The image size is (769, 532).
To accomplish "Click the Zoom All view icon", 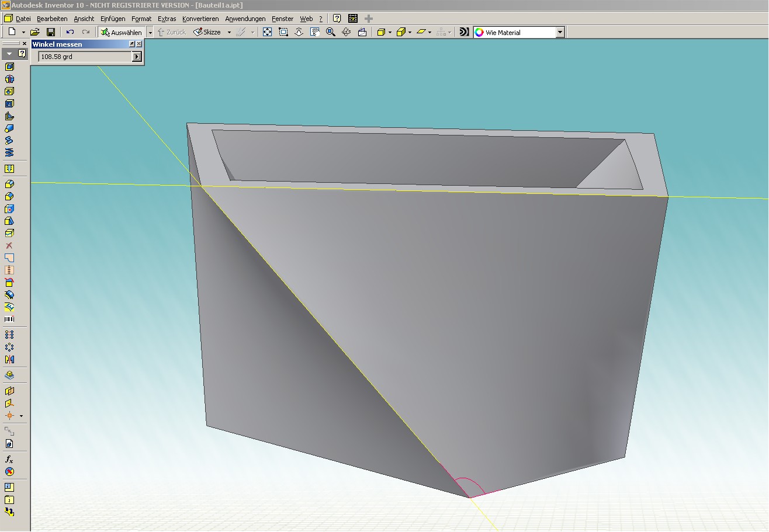I will point(268,33).
